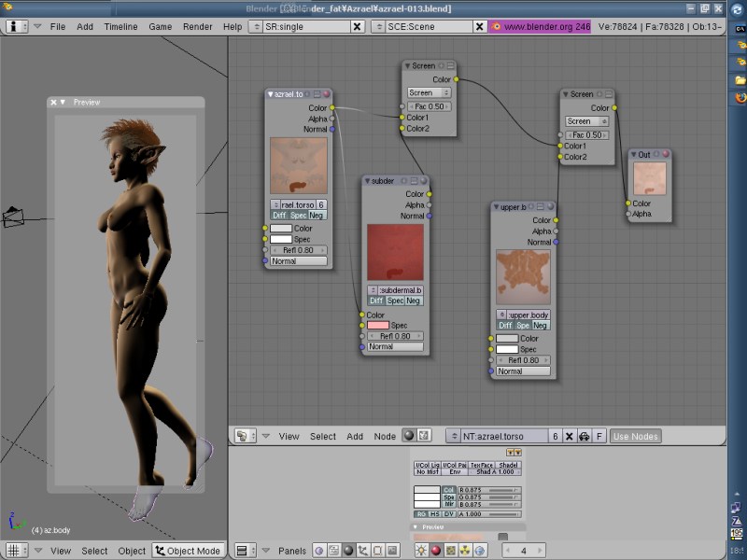Screen dimensions: 747x560
Task: Open the Render menu
Action: point(197,27)
